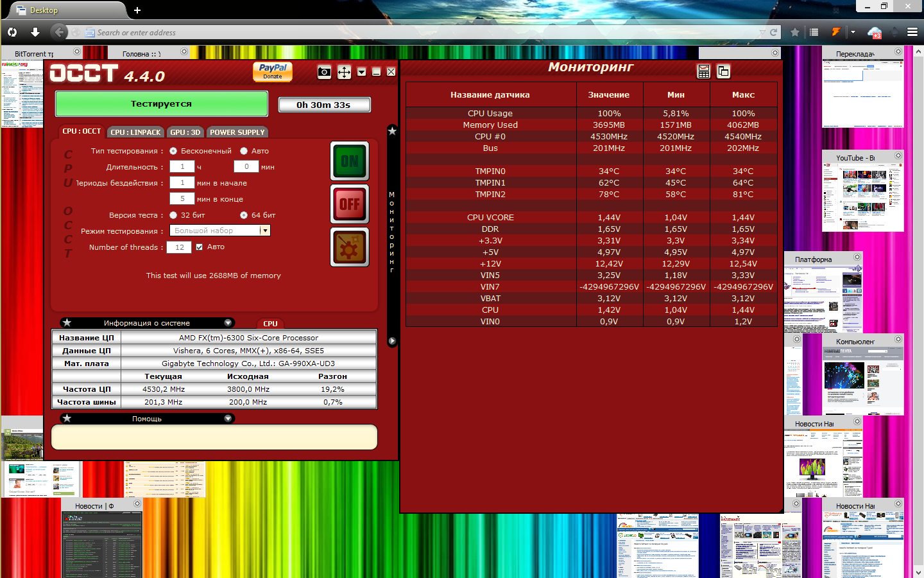Image resolution: width=924 pixels, height=578 pixels.
Task: Click the Макс column header in monitoring table
Action: coord(743,95)
